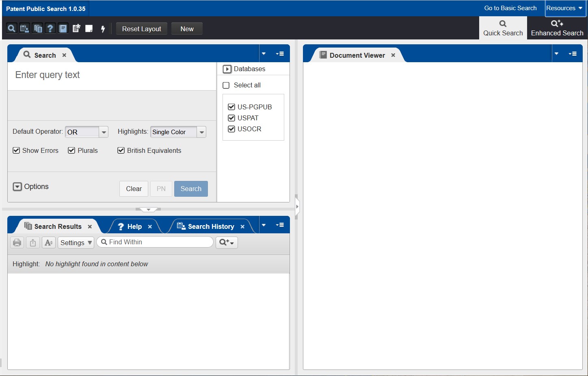The height and width of the screenshot is (376, 588).
Task: Switch to Enhanced Search mode
Action: [557, 28]
